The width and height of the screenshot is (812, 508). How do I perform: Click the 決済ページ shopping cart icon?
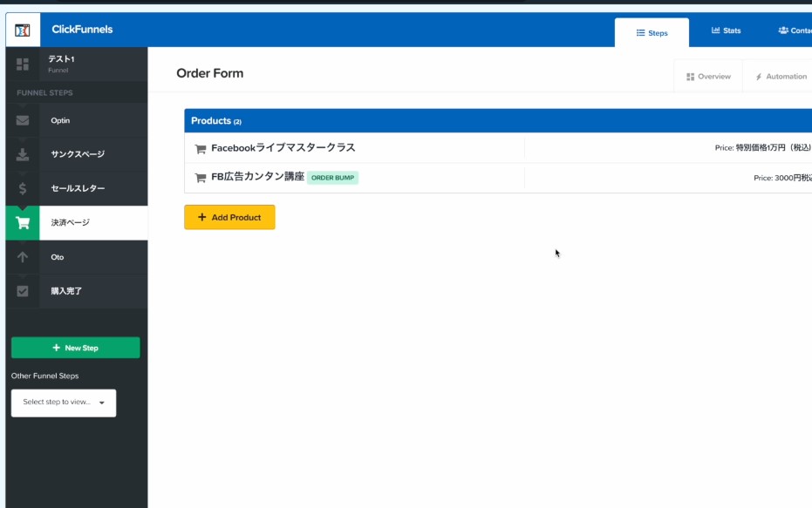23,223
